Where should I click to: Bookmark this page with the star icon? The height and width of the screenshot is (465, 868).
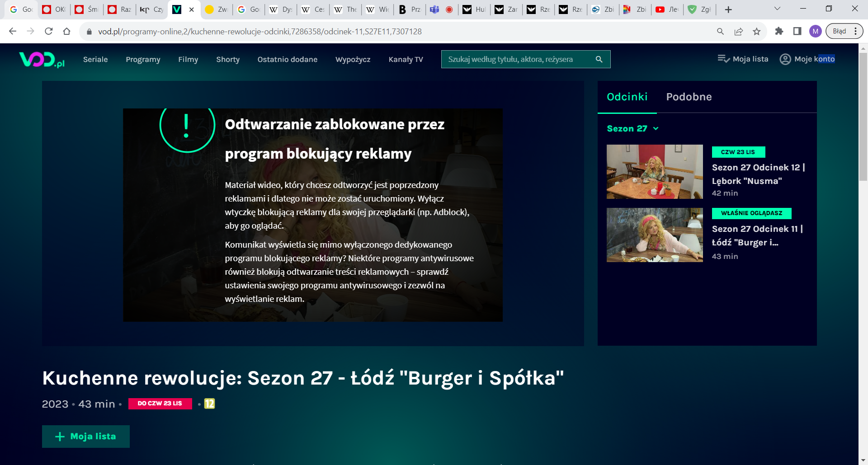coord(757,31)
